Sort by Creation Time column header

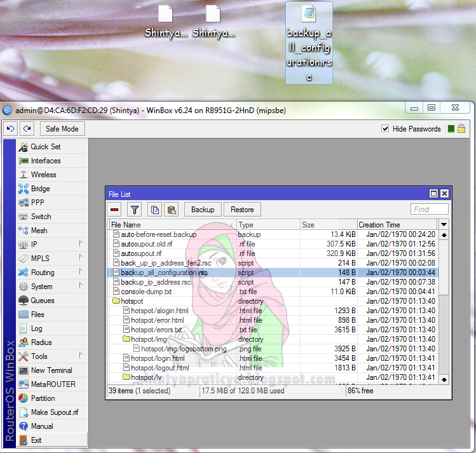(x=397, y=225)
